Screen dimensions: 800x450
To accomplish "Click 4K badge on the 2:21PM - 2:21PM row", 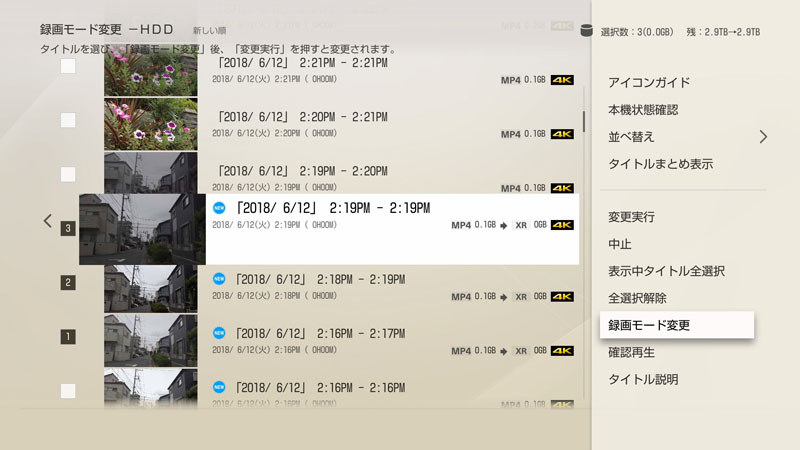I will 562,80.
